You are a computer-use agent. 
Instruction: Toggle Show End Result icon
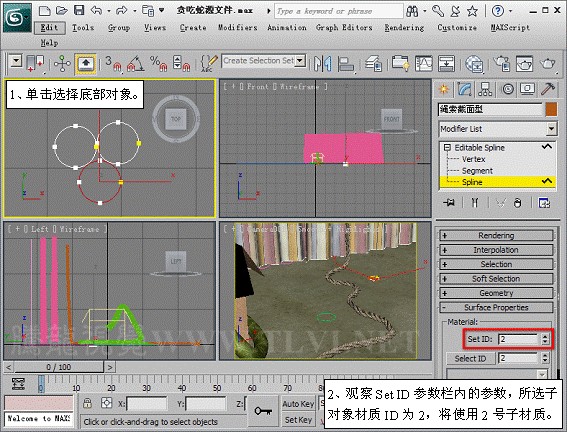(x=474, y=203)
